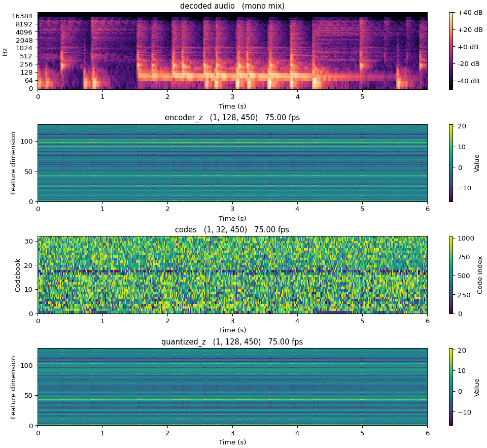Select the Hz y-axis label
The height and width of the screenshot is (448, 487).
click(5, 51)
